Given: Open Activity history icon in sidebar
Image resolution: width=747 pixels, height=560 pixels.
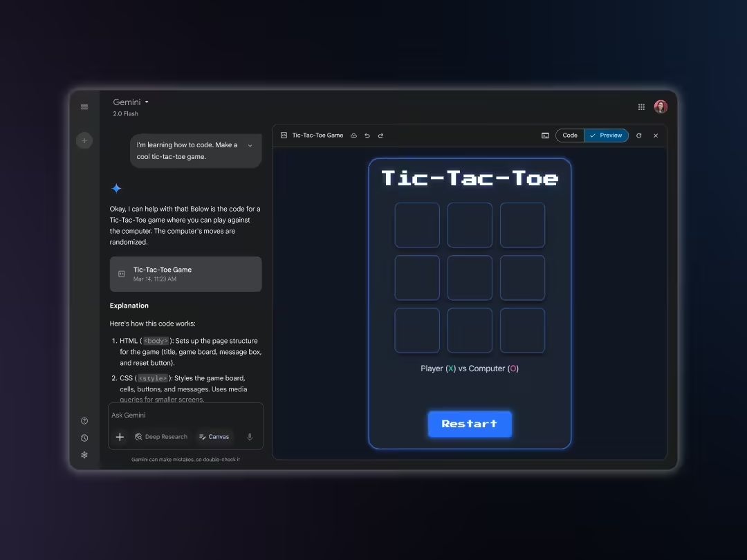Looking at the screenshot, I should click(x=84, y=438).
